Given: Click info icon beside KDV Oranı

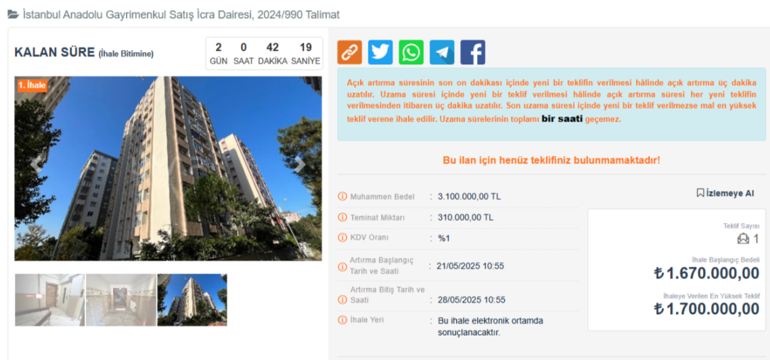Looking at the screenshot, I should pyautogui.click(x=342, y=238).
